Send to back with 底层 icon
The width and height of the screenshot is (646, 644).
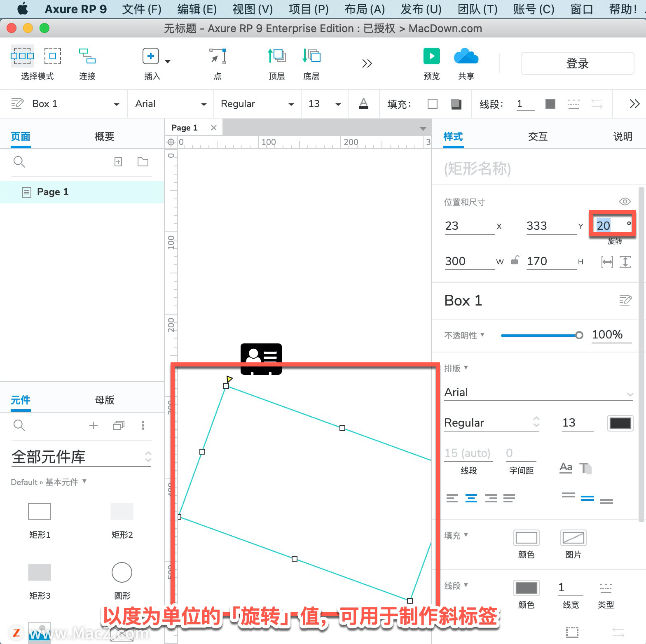click(x=311, y=56)
